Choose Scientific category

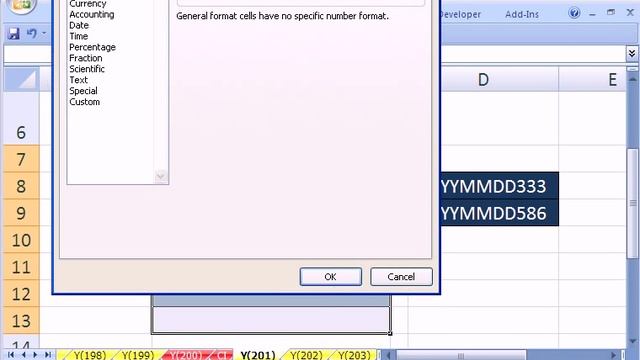click(x=87, y=69)
